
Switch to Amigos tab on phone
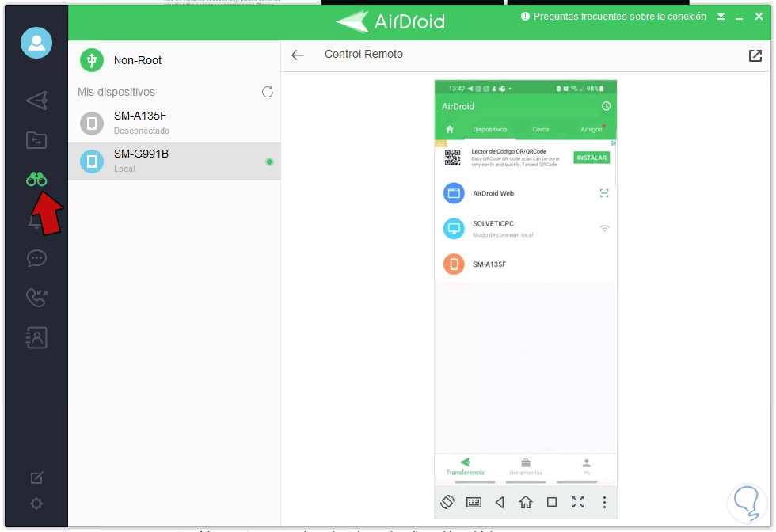(592, 130)
